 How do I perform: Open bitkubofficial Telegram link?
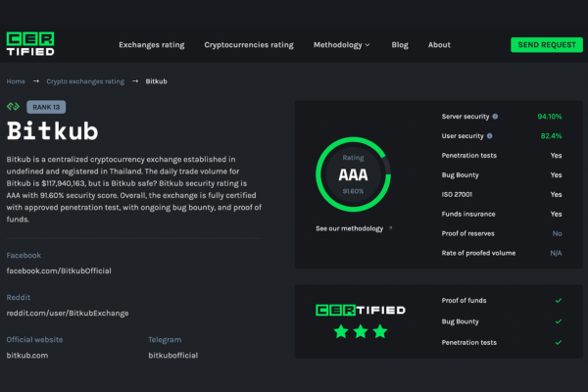coord(172,355)
